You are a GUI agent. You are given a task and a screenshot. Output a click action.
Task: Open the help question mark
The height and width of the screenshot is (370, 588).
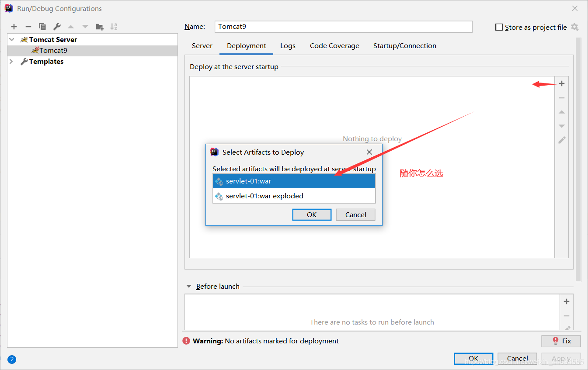[12, 360]
